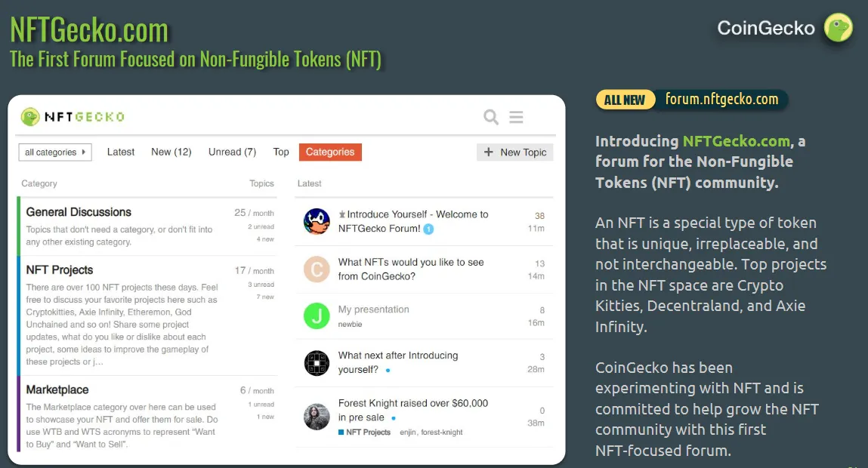868x468 pixels.
Task: Click the CoinGecko gecko logo icon
Action: (x=838, y=29)
